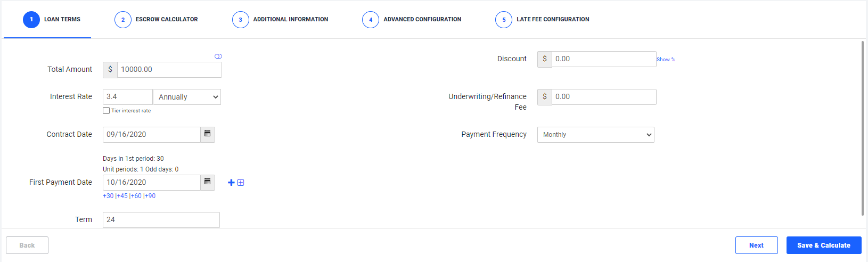This screenshot has width=868, height=262.
Task: Click the Contract Date text field
Action: (x=152, y=135)
